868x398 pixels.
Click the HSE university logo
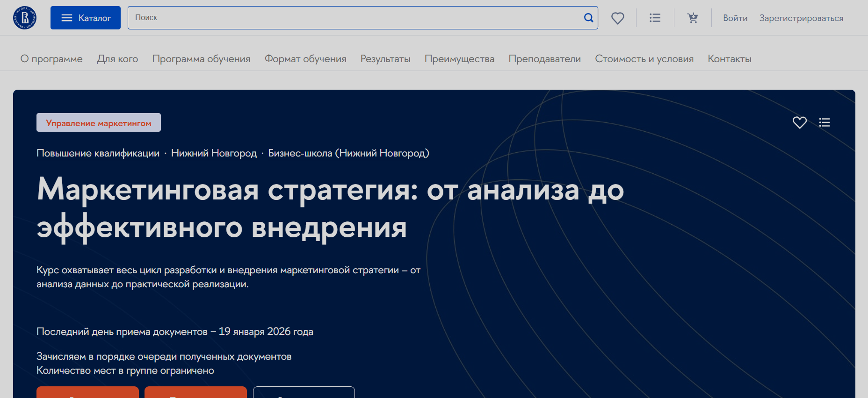coord(25,18)
